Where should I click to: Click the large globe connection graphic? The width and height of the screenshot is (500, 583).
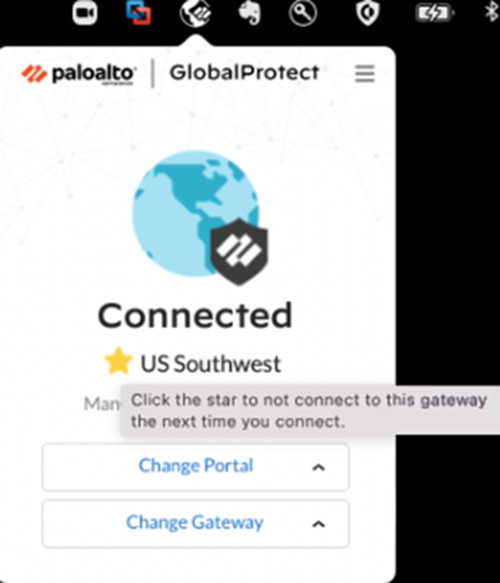[196, 213]
